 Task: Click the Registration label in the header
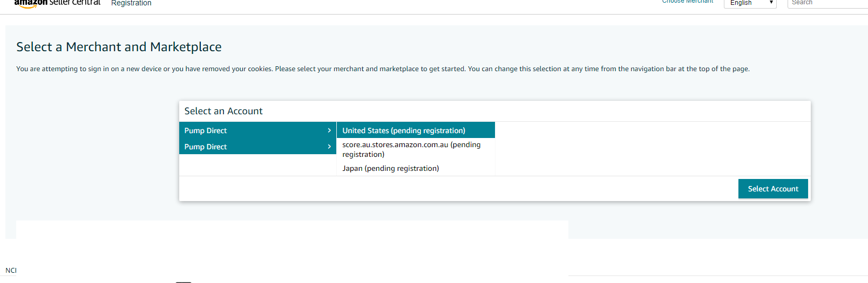pos(131,3)
